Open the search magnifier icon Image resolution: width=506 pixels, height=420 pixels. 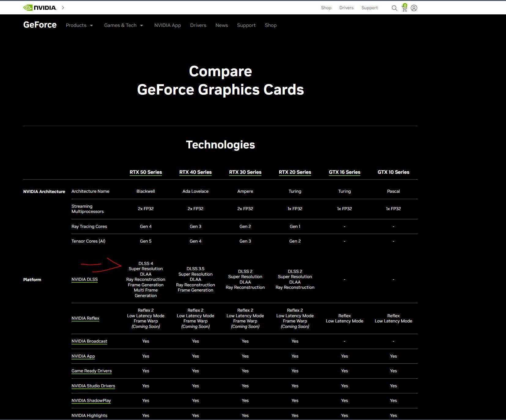[x=394, y=8]
